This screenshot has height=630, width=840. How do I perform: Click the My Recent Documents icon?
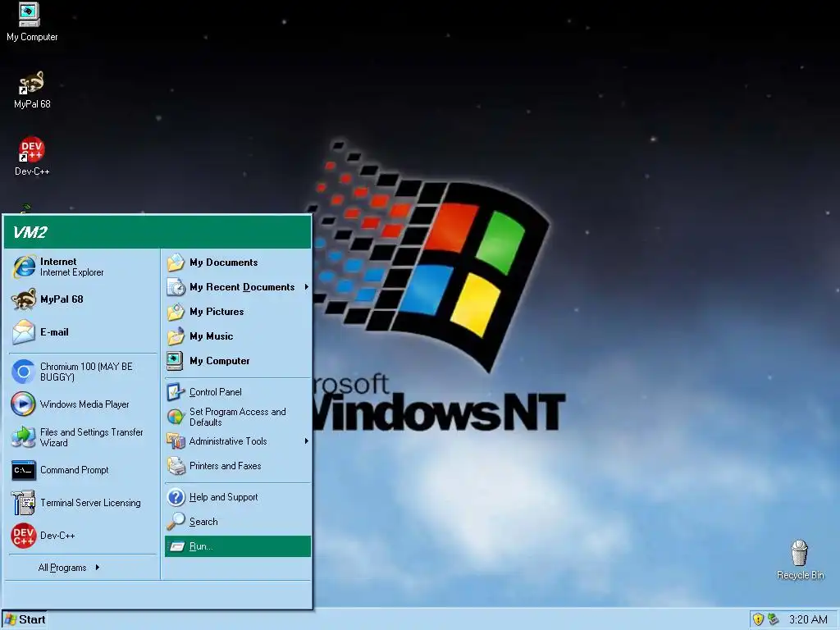(176, 287)
